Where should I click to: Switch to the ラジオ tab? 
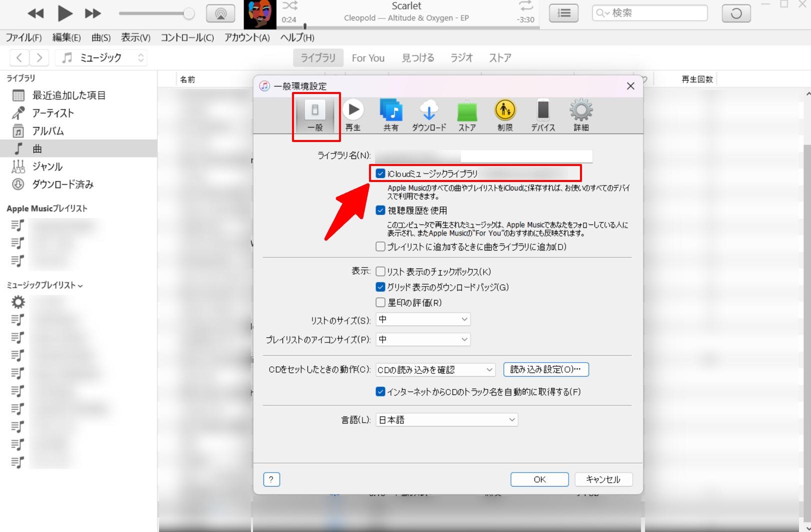[x=461, y=58]
